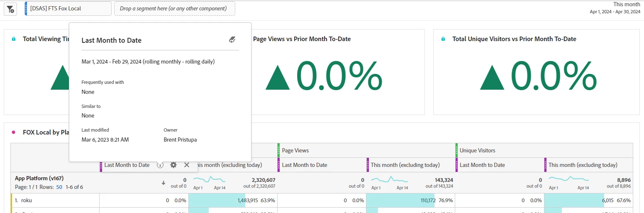Click the lock icon beside Total Unique Visitors
644x213 pixels.
[443, 39]
